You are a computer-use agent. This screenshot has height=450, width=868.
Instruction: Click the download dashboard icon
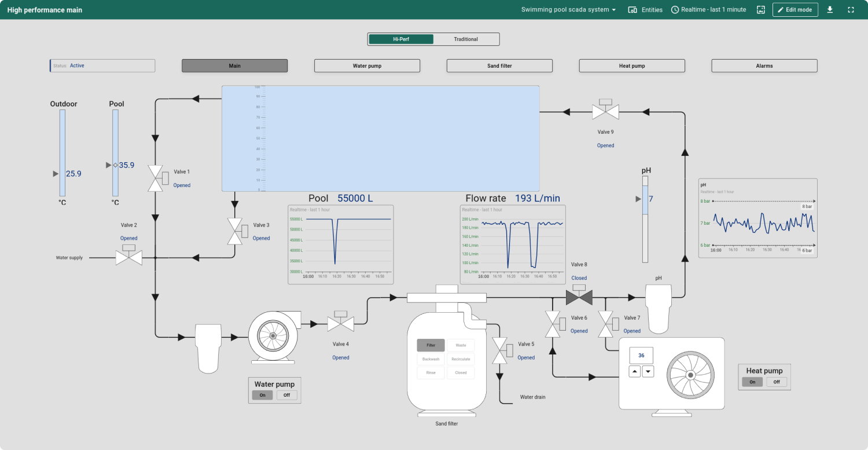(830, 10)
